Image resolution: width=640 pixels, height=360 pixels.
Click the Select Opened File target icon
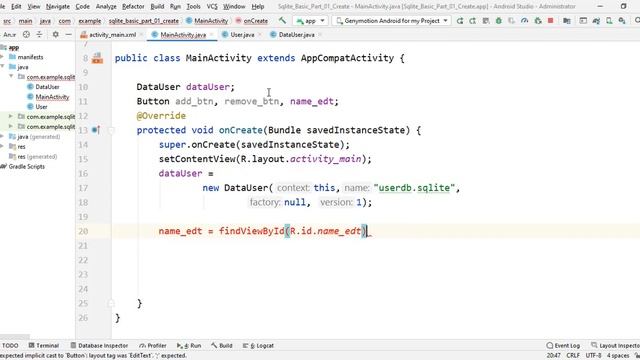[26, 35]
